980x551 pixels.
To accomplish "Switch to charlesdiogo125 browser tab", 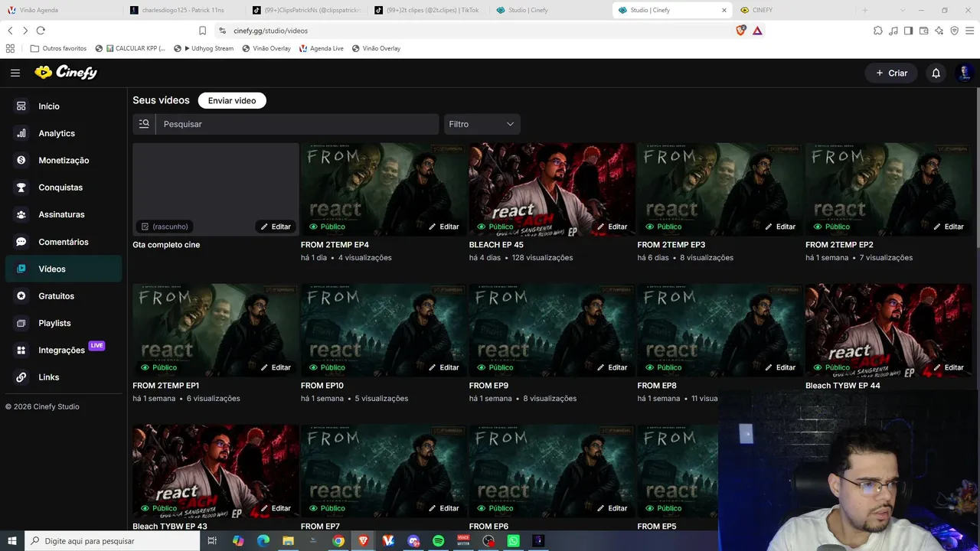I will 184,10.
